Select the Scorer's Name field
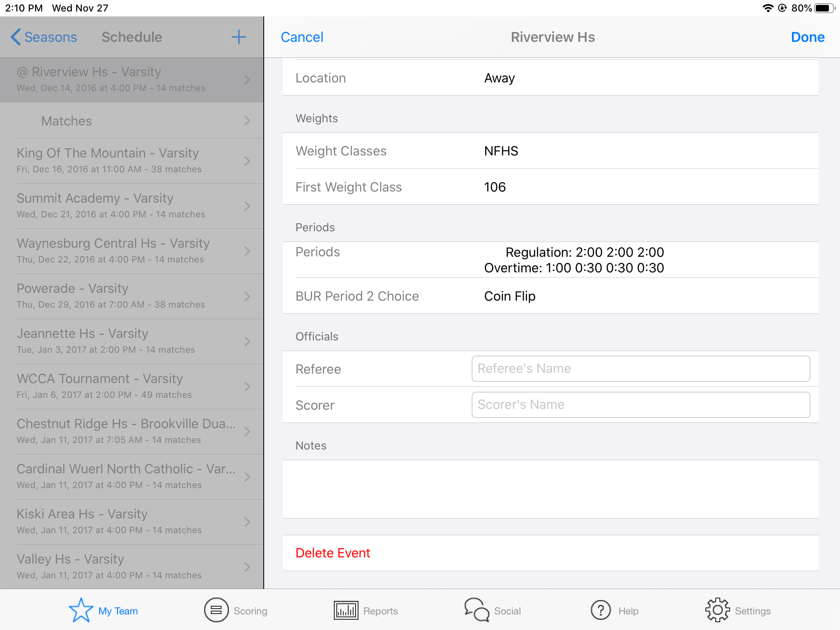This screenshot has height=630, width=840. (641, 405)
